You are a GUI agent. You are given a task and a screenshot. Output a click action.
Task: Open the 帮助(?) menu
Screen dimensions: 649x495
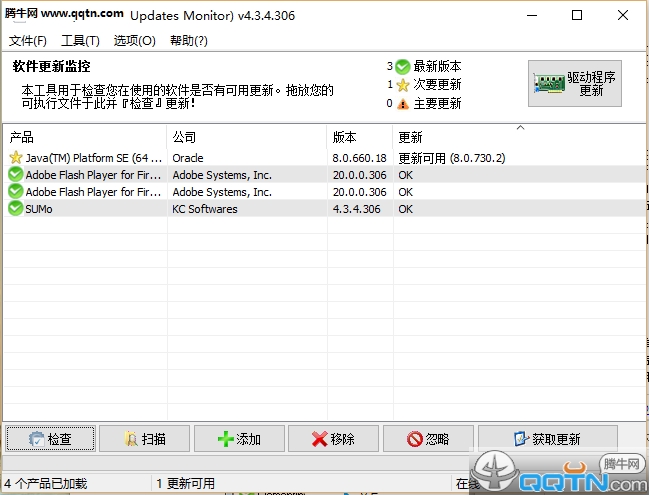point(189,41)
